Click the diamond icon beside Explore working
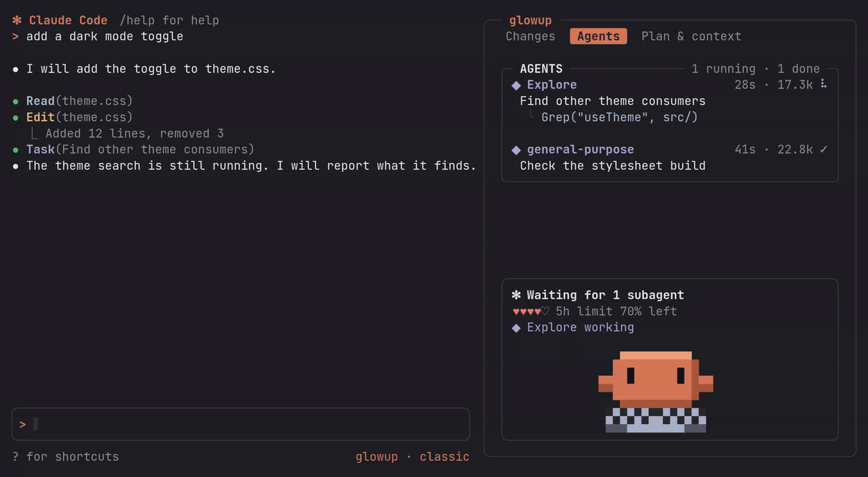 [516, 328]
